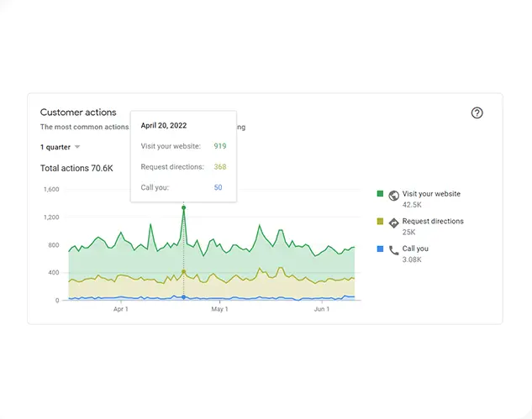Click the globe icon in the legend
This screenshot has height=419, width=532.
[393, 194]
